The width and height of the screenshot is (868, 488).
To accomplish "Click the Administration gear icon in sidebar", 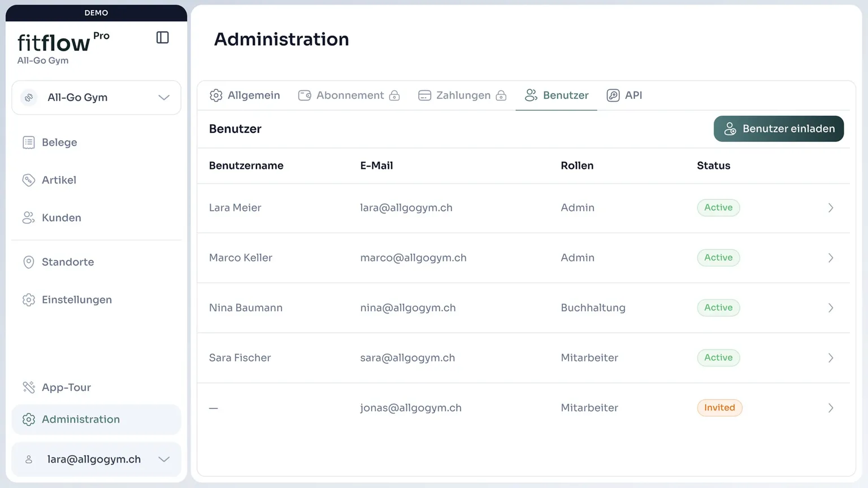I will [29, 420].
